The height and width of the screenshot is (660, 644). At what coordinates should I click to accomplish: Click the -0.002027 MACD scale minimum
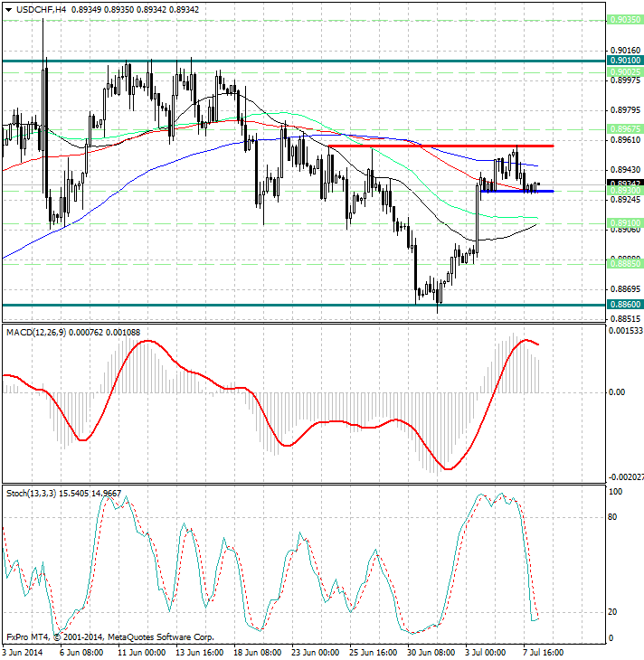(626, 476)
